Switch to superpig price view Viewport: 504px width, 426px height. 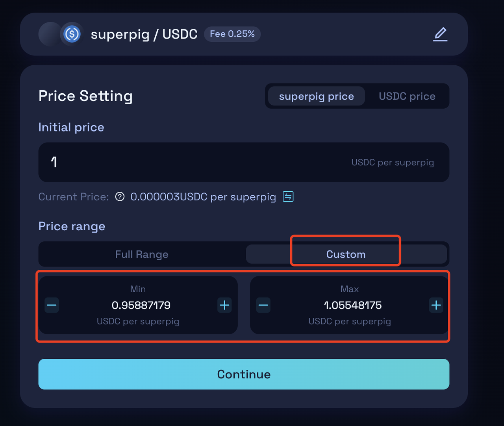tap(317, 96)
